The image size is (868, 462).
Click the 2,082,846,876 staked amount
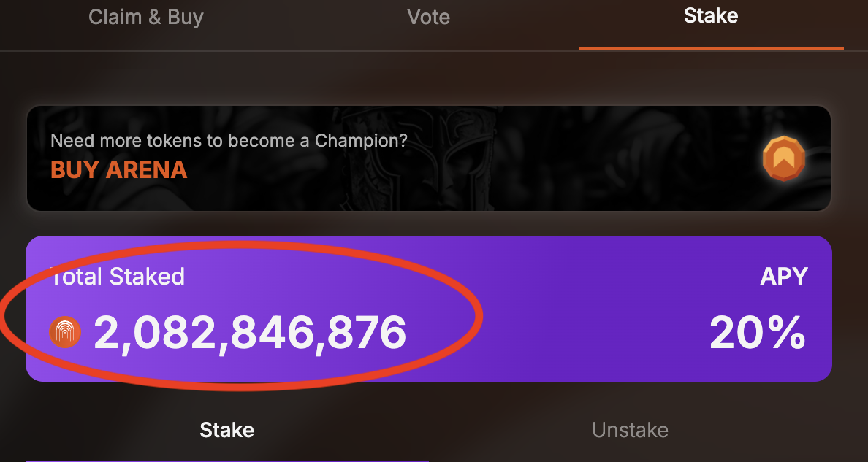click(250, 333)
